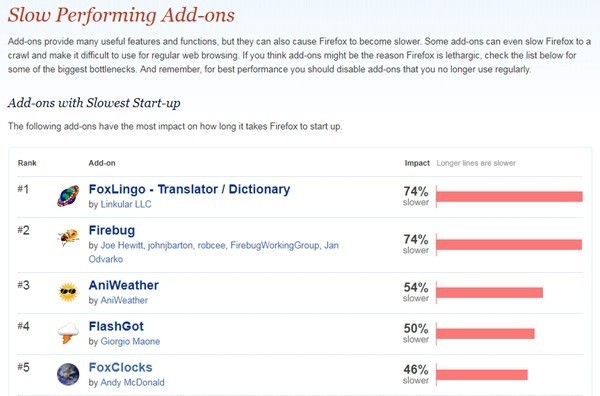This screenshot has width=600, height=396.
Task: Click the AniWeather sun icon
Action: 68,292
